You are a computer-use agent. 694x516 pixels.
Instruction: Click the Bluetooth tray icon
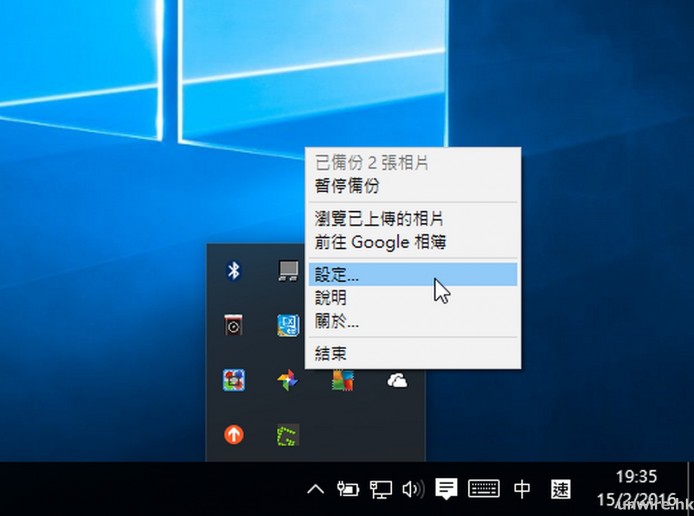pyautogui.click(x=233, y=269)
